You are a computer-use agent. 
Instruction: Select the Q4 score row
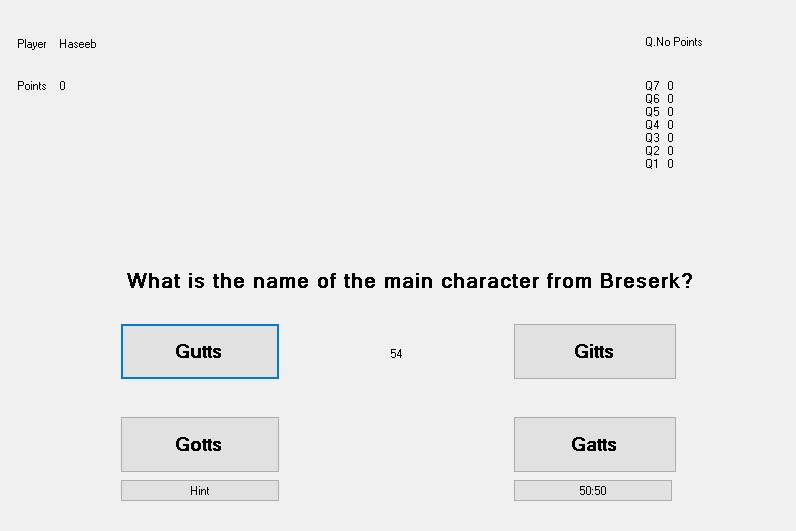tap(659, 125)
